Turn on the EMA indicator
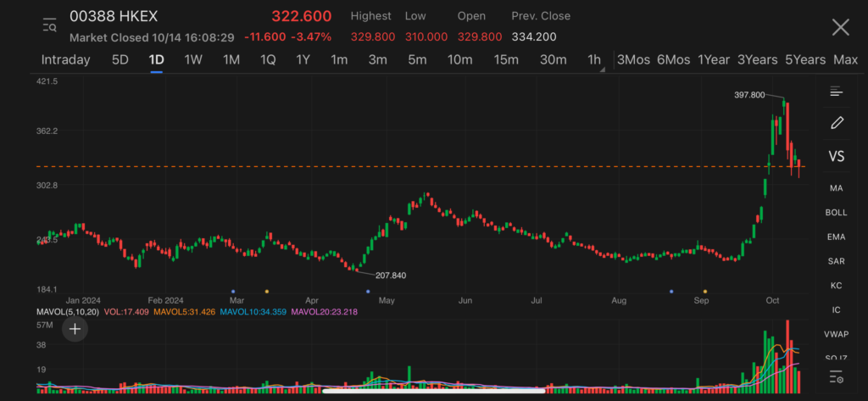The image size is (868, 401). pos(836,237)
